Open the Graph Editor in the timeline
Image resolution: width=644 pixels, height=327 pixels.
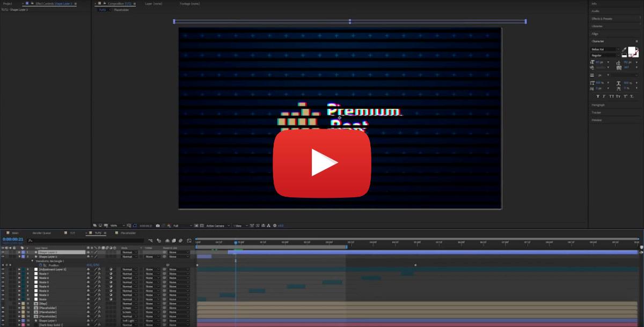(188, 241)
